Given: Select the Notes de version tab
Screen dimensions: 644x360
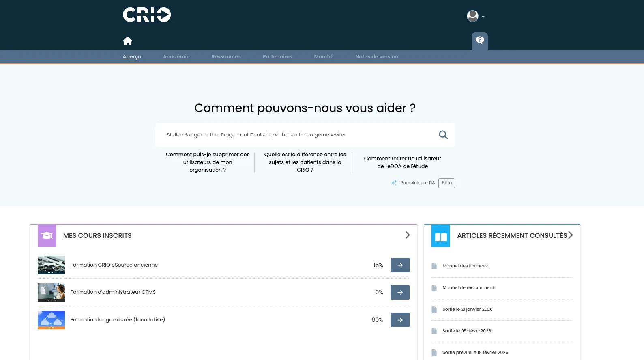Looking at the screenshot, I should point(376,57).
